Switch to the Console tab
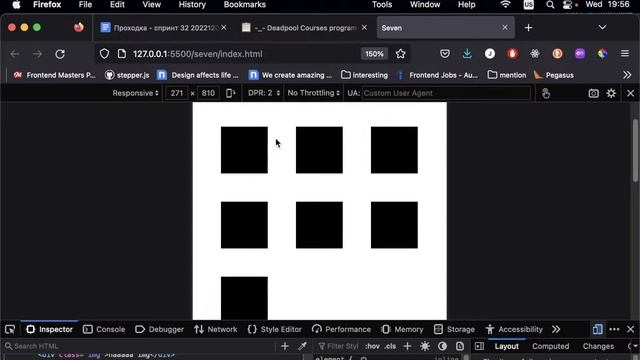 (x=104, y=329)
